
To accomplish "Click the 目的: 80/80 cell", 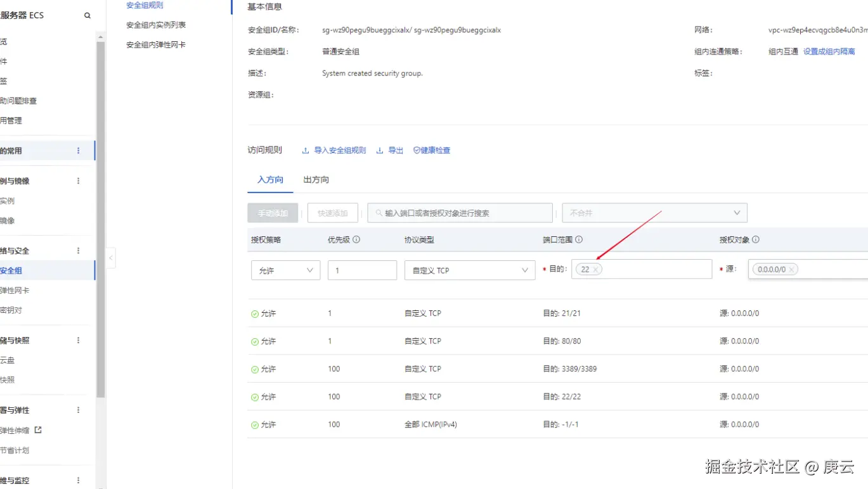I will point(562,341).
